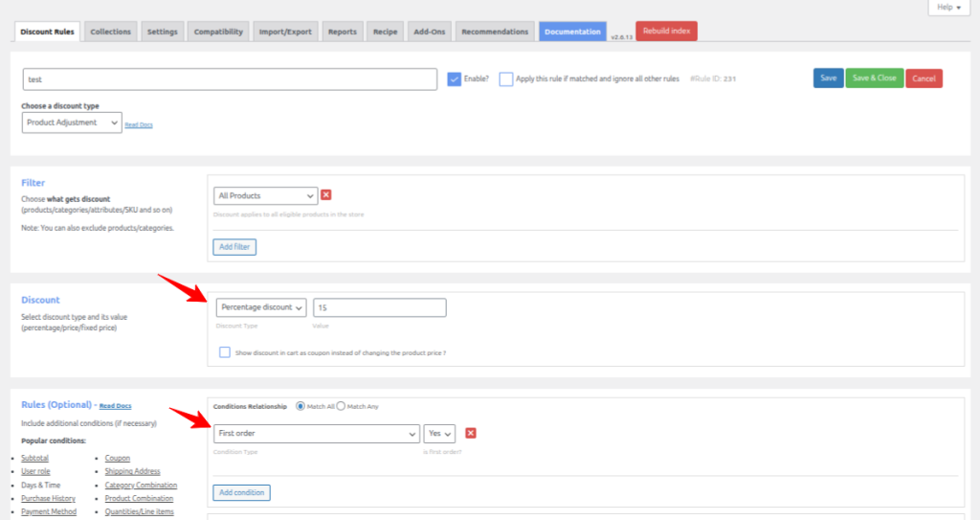Delete the First order condition with red X
This screenshot has height=520, width=980.
(x=470, y=434)
